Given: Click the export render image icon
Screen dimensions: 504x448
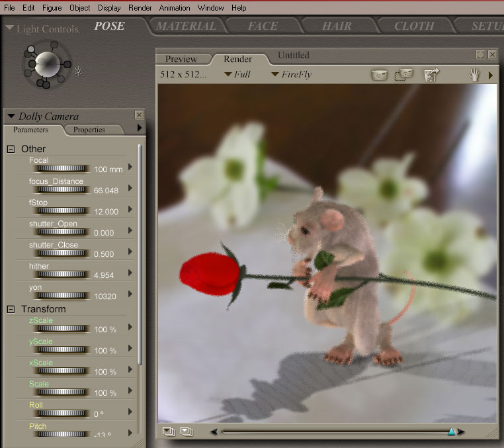Looking at the screenshot, I should pyautogui.click(x=432, y=75).
